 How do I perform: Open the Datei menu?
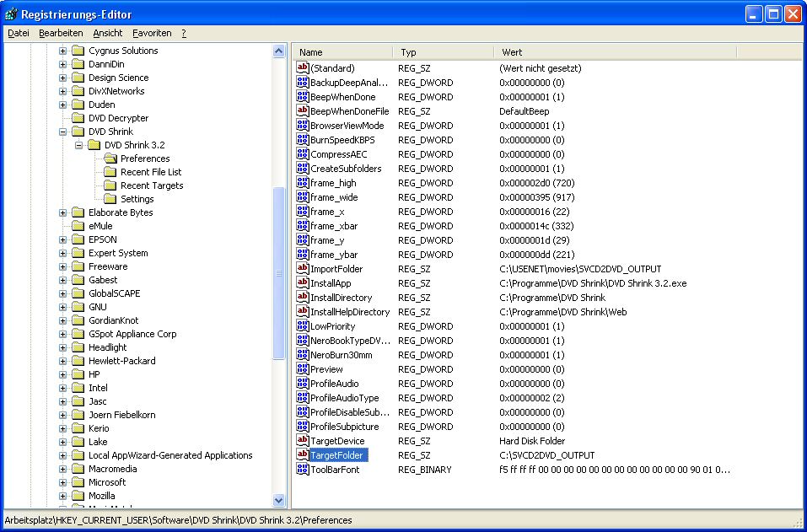[19, 33]
